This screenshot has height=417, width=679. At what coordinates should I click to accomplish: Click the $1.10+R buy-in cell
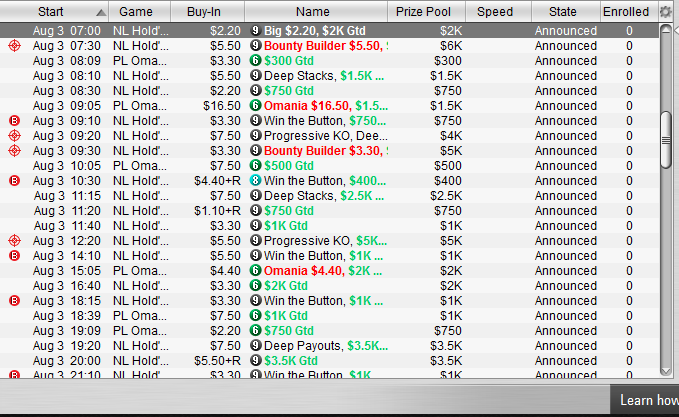point(217,211)
